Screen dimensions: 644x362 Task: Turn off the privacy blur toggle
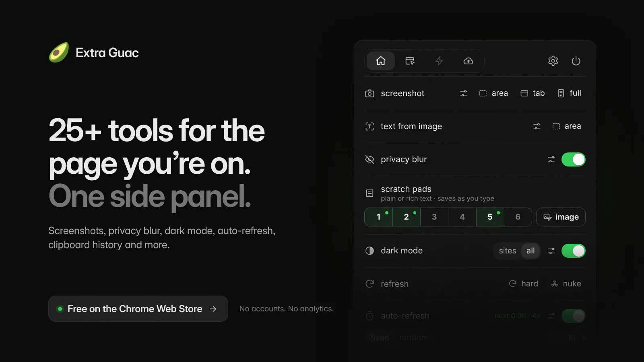pos(574,159)
